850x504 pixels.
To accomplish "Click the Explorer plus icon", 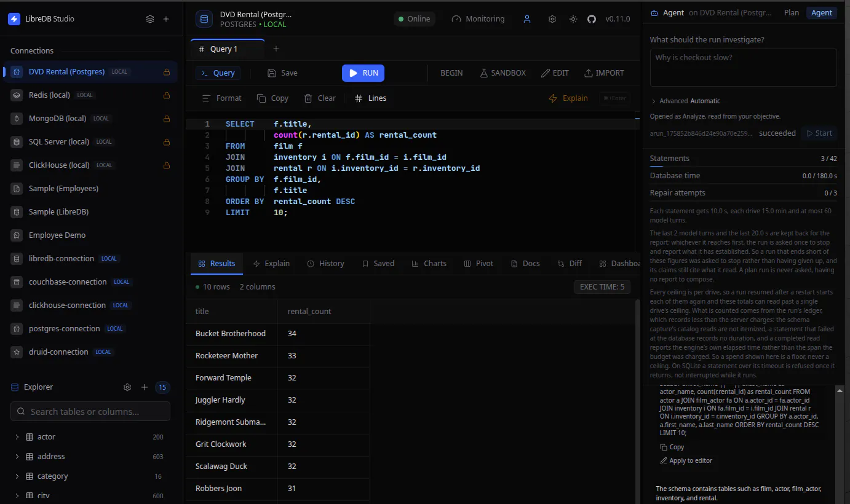I will (x=145, y=387).
